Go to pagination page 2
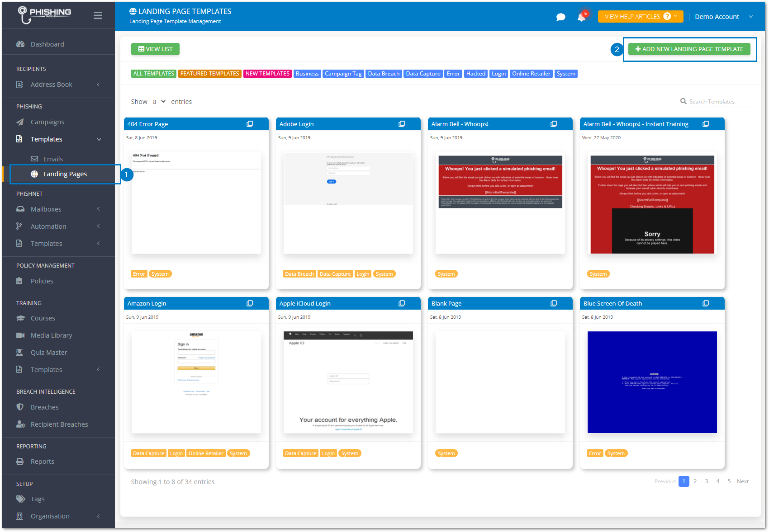 (695, 481)
